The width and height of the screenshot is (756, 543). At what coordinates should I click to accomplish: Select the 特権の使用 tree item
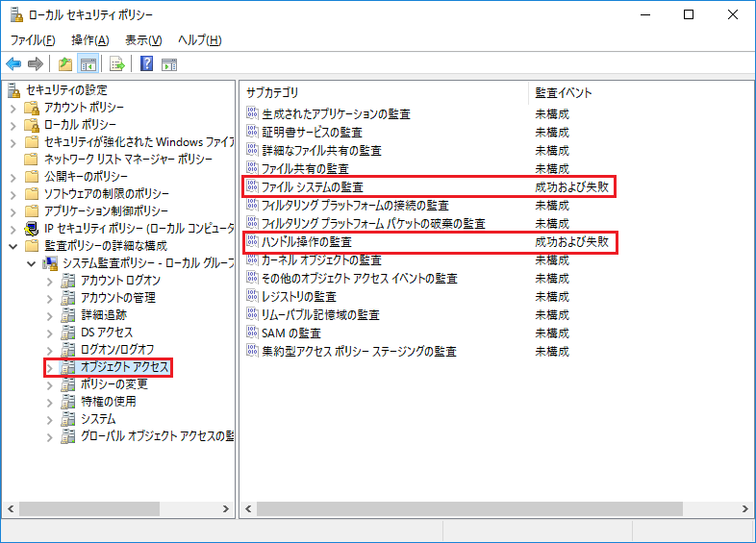[x=109, y=402]
